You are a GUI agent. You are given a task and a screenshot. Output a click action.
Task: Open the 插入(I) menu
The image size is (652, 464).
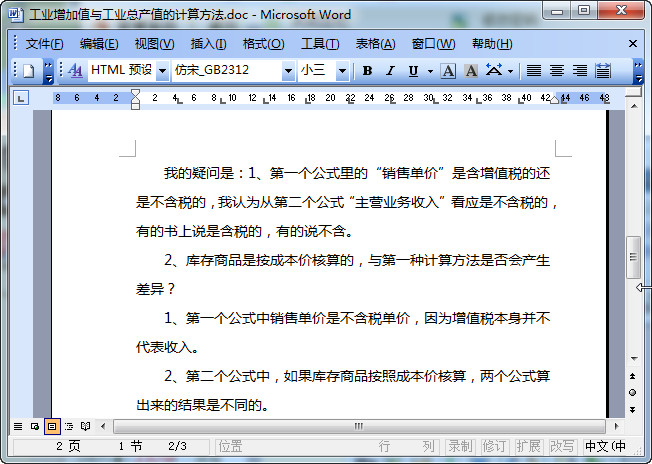click(x=208, y=44)
